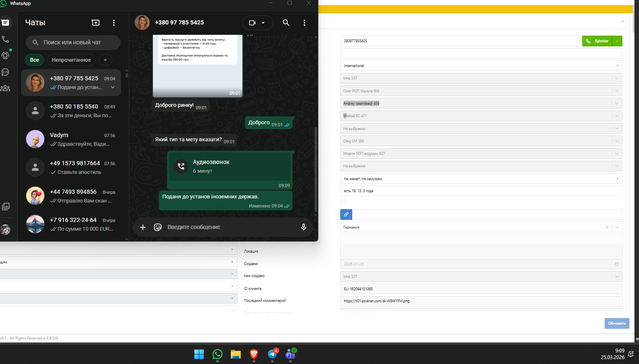Viewport: 639px width, 364px height.
Task: Open the Status updates section in WhatsApp
Action: tap(5, 55)
